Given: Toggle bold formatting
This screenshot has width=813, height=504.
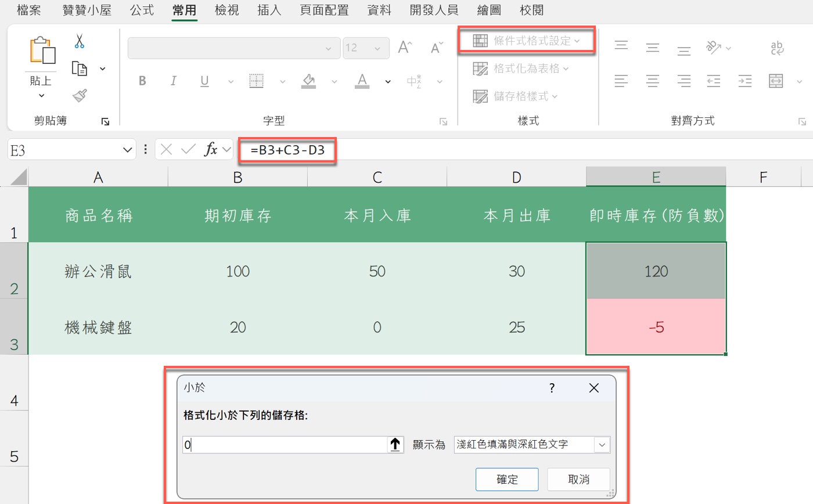Looking at the screenshot, I should [x=142, y=81].
